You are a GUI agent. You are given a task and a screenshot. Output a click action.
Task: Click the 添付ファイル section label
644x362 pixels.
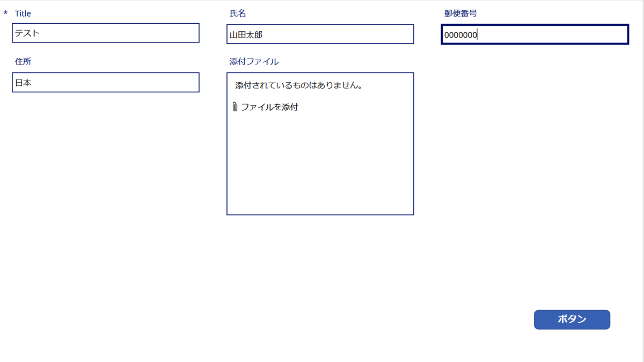[252, 61]
